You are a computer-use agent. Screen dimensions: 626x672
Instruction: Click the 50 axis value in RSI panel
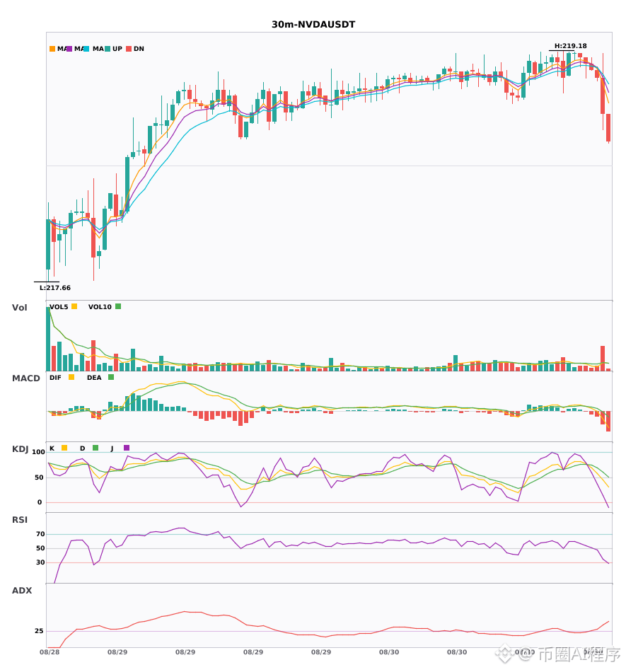click(x=40, y=548)
